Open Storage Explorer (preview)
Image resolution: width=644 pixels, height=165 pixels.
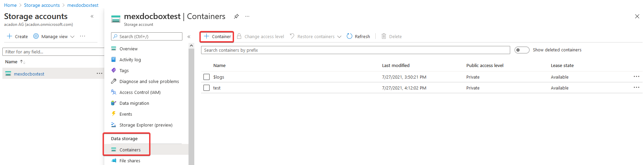(146, 125)
